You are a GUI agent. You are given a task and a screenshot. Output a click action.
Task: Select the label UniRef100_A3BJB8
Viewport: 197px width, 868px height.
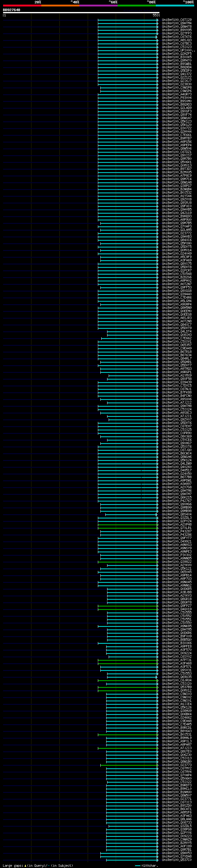(x=176, y=592)
